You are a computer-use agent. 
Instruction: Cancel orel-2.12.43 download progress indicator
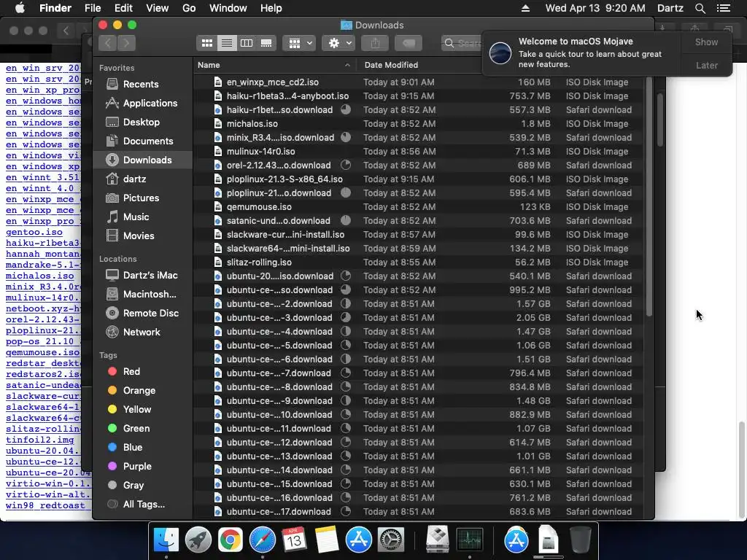pyautogui.click(x=346, y=166)
